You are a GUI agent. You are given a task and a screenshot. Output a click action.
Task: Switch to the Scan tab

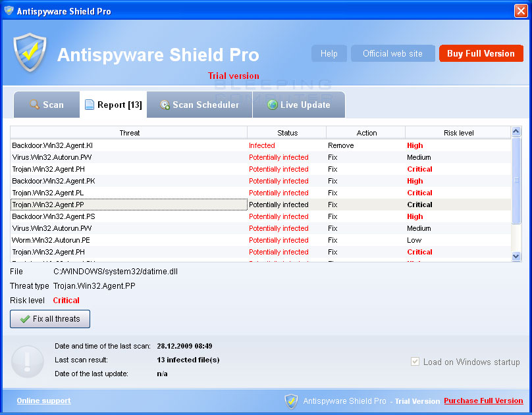(x=47, y=105)
